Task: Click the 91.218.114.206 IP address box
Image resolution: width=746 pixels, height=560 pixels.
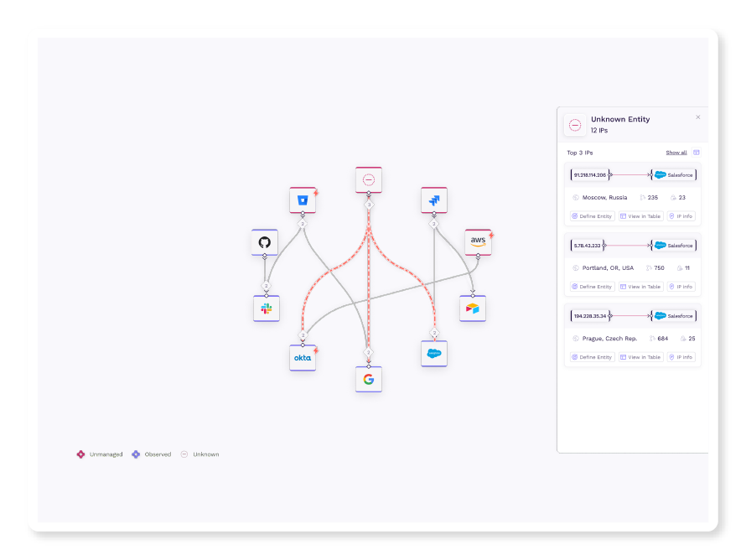Action: click(590, 174)
